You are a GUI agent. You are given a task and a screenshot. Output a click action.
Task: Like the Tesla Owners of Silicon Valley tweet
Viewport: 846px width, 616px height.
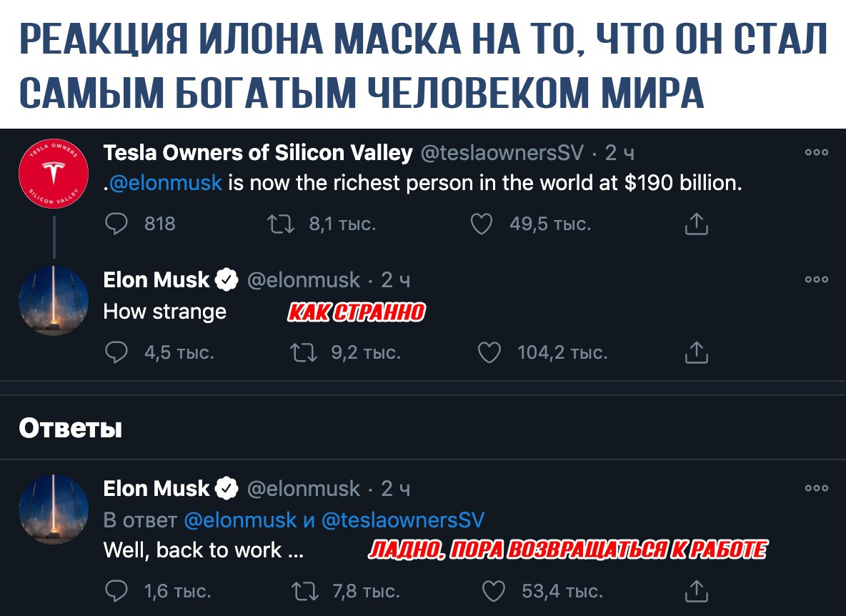click(482, 224)
